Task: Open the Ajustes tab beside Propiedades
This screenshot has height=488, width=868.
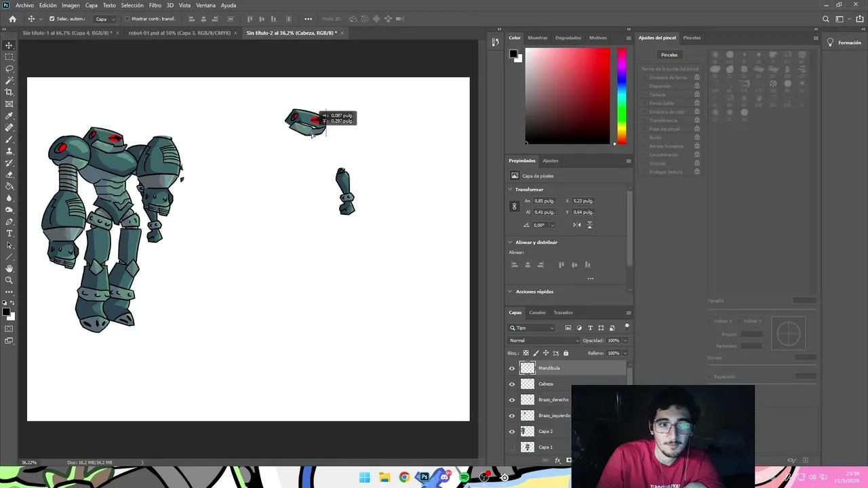Action: [551, 161]
